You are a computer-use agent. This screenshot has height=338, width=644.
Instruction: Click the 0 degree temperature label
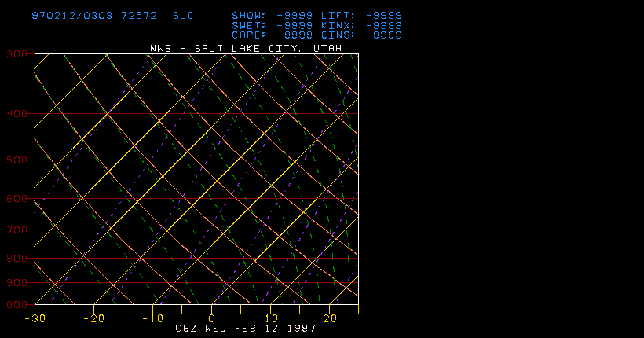(211, 318)
